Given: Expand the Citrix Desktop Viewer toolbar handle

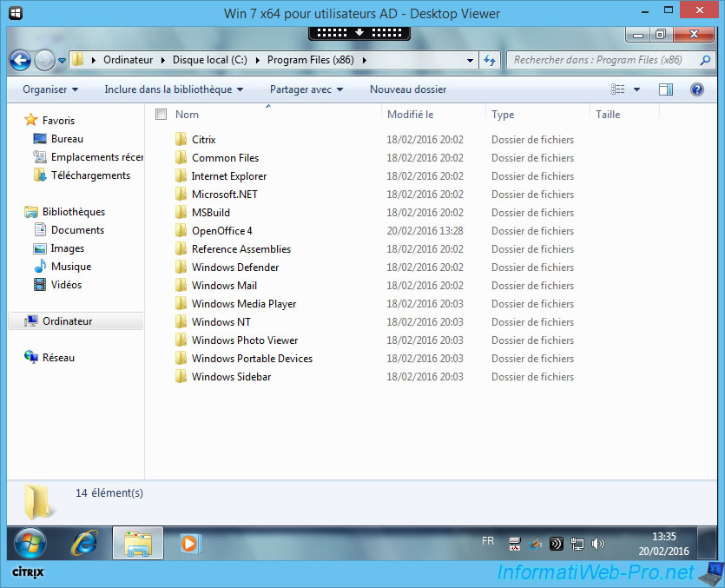Looking at the screenshot, I should tap(359, 33).
